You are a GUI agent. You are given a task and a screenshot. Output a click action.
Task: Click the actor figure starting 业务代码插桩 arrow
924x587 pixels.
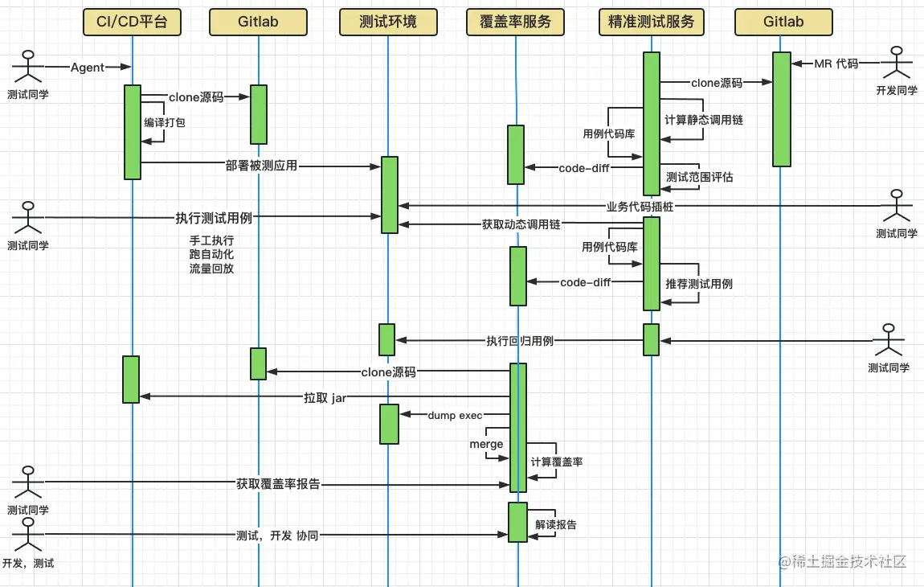(897, 206)
